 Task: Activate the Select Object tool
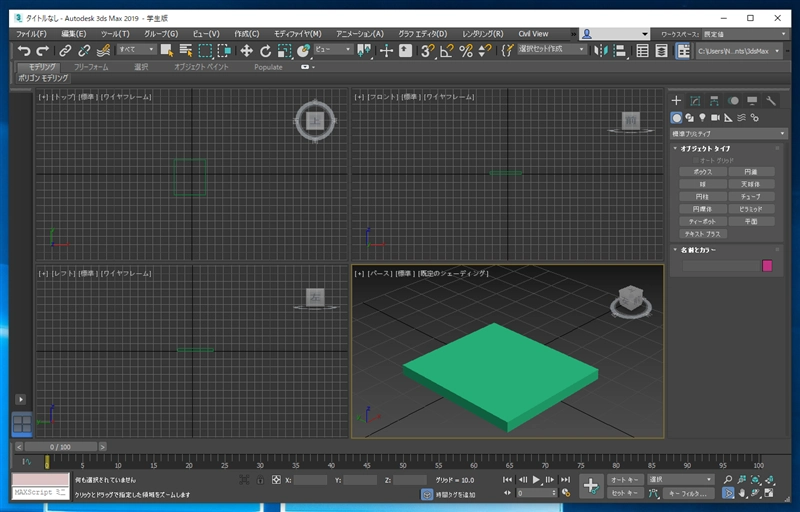coord(167,50)
